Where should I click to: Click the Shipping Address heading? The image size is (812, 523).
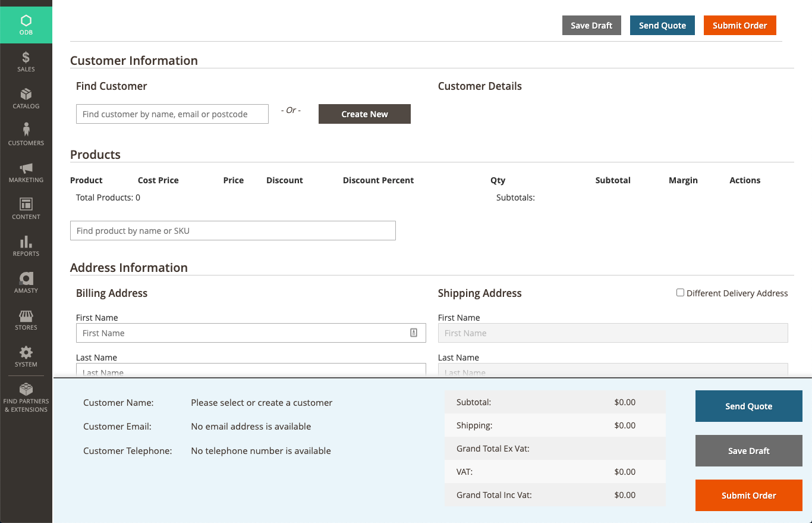click(x=480, y=293)
